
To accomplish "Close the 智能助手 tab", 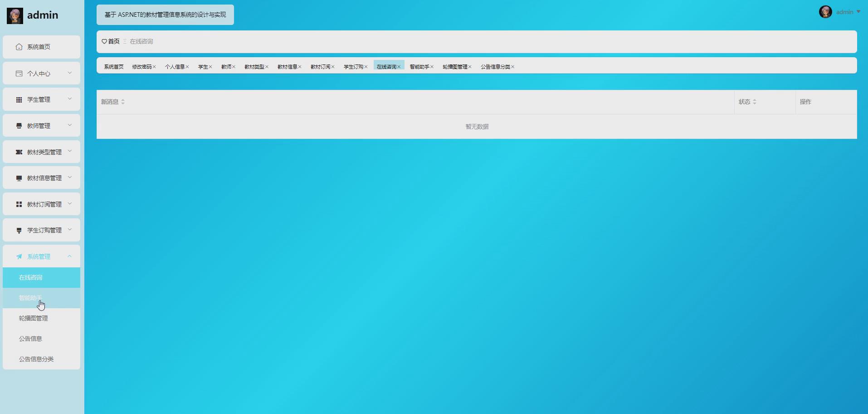I will pos(432,67).
